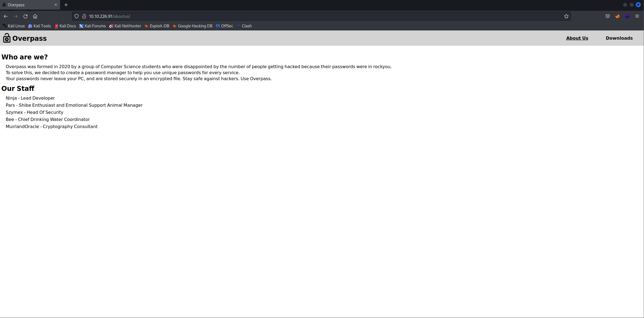
Task: Close the Overpass tab
Action: click(56, 5)
